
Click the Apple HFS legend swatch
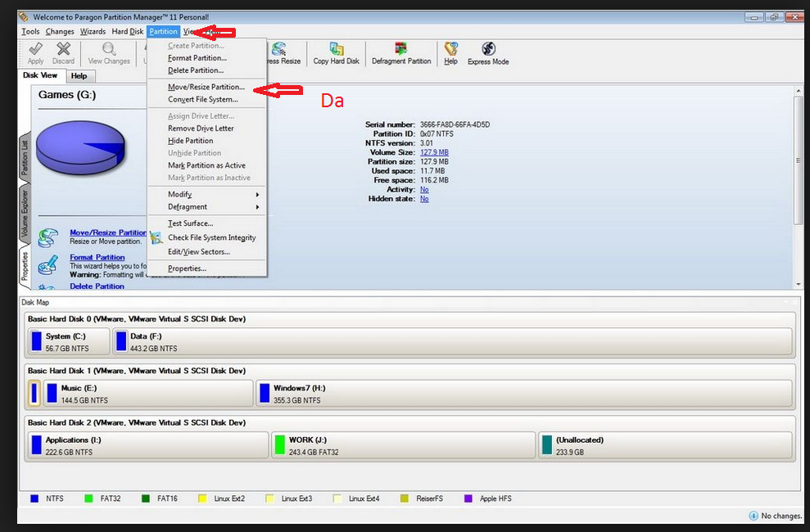tap(468, 498)
